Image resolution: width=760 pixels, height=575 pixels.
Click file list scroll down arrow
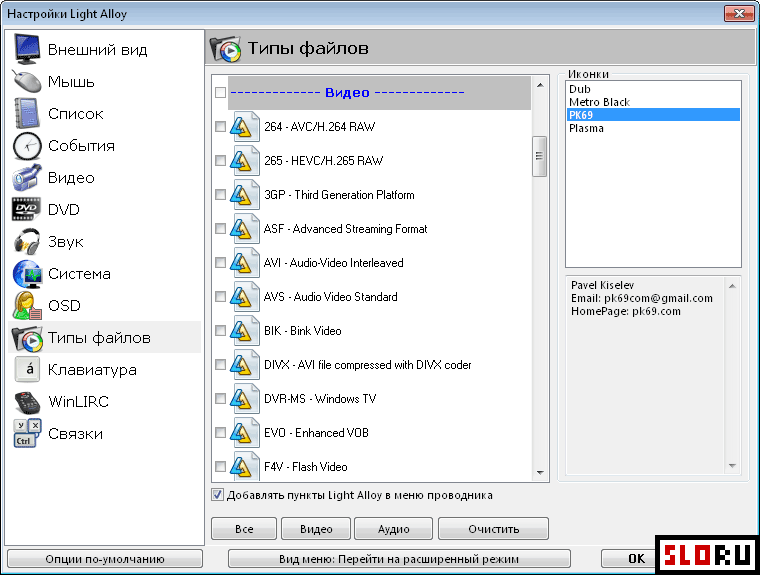coord(540,473)
